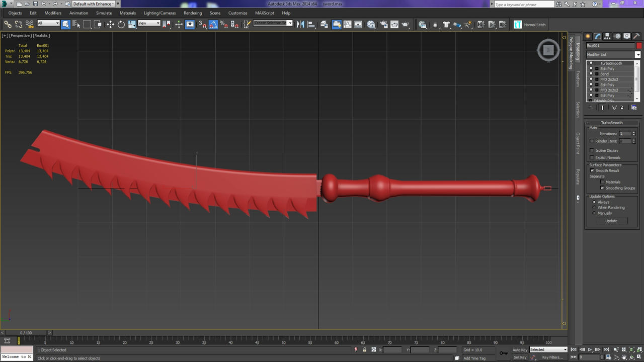Toggle the Smooth Result checkbox
The height and width of the screenshot is (362, 644).
tap(592, 170)
